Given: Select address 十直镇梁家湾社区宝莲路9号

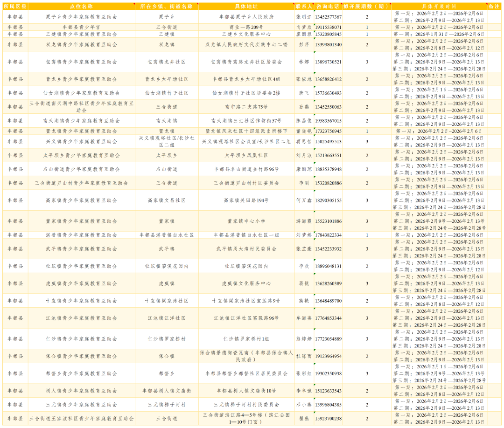Looking at the screenshot, I should (x=246, y=301).
